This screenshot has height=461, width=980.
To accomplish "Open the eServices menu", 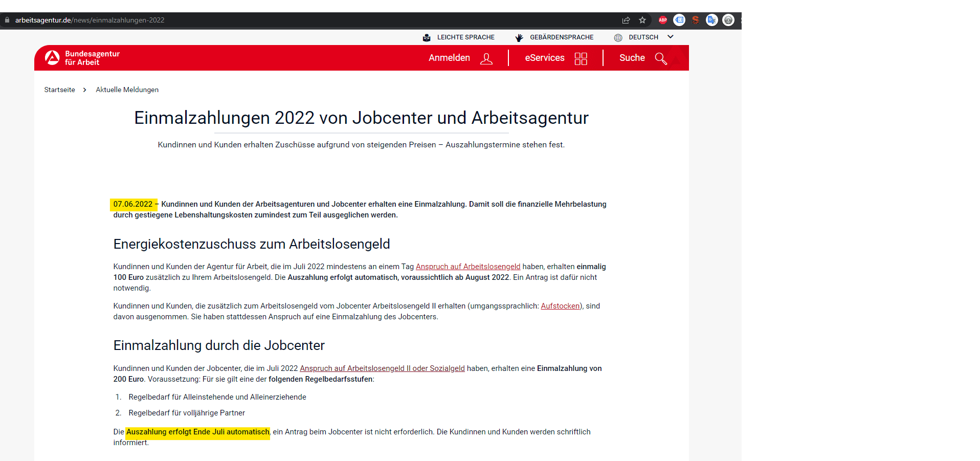I will pyautogui.click(x=545, y=58).
